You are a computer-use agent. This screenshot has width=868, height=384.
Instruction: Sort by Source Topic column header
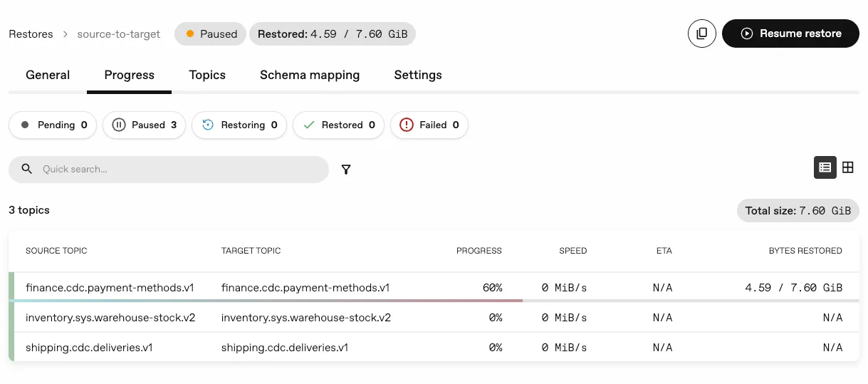[x=56, y=251]
